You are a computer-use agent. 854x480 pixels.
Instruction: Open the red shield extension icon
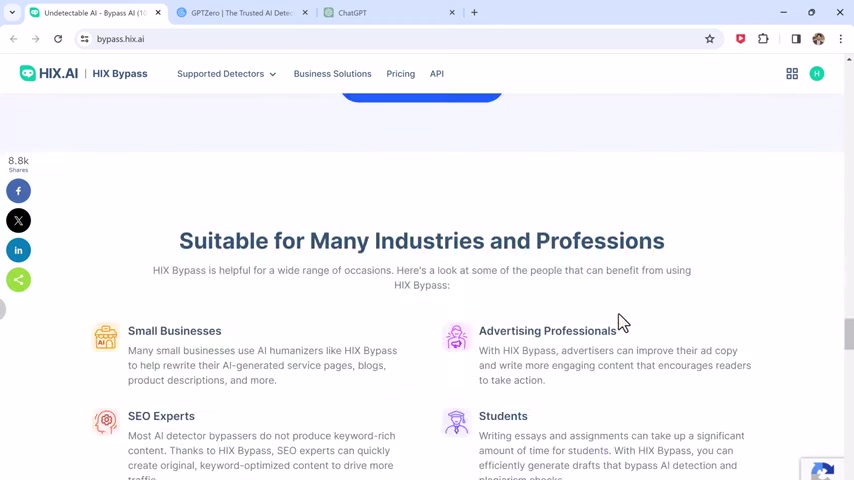[x=740, y=39]
